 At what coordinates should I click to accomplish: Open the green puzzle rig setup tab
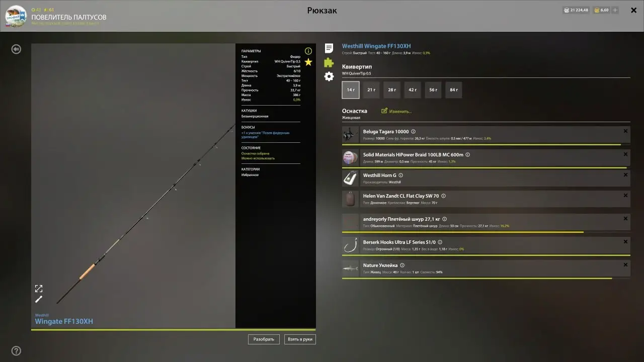coord(329,62)
